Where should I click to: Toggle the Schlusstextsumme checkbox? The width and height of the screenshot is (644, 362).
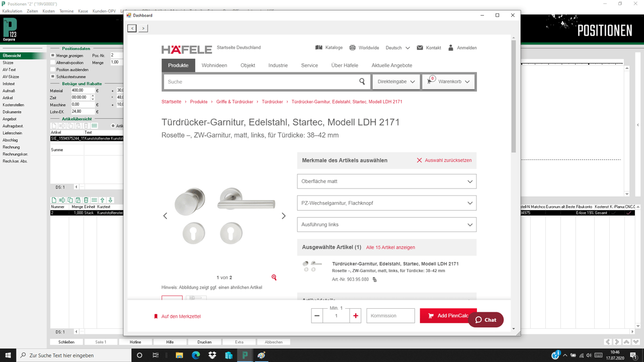pos(53,76)
